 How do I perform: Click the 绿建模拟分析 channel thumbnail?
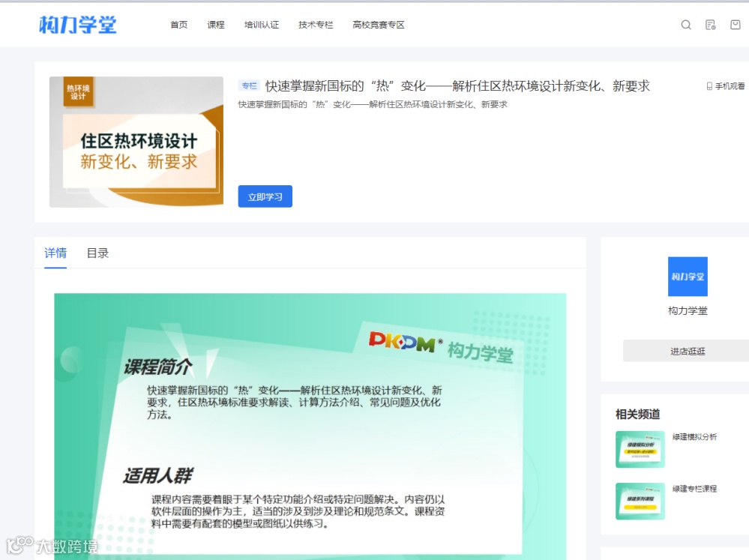[x=640, y=449]
